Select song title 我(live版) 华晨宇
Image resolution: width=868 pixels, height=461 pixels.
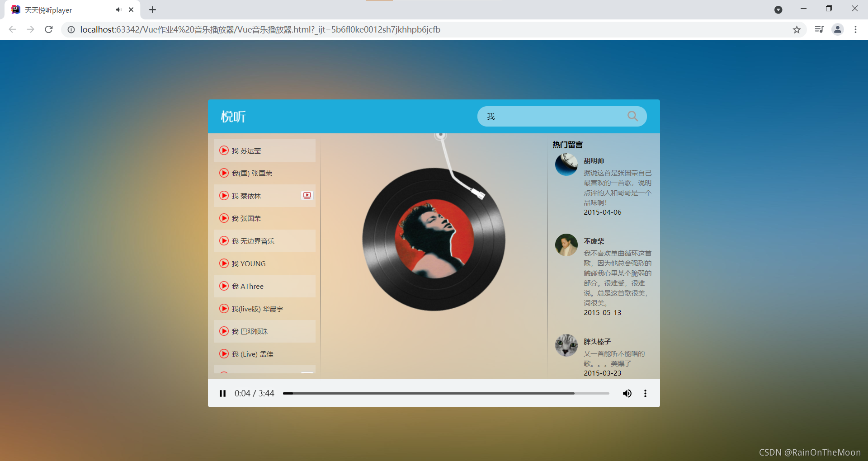[x=257, y=309]
